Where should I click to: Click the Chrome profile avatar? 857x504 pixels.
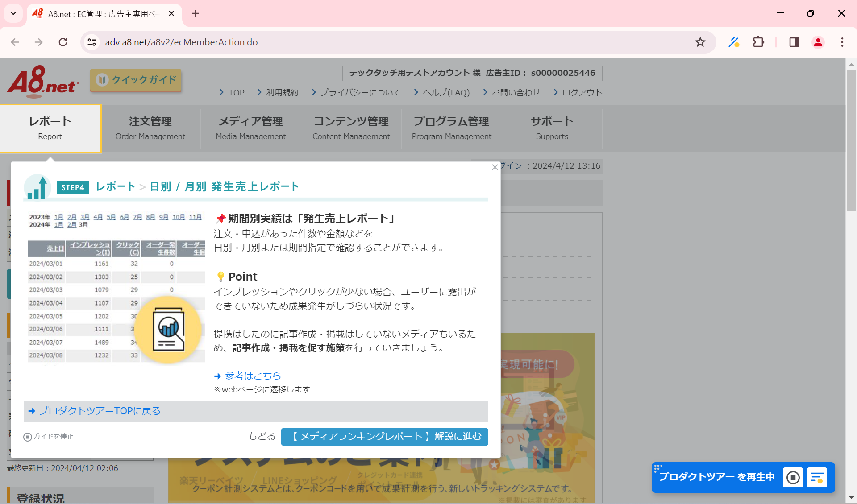coord(818,42)
